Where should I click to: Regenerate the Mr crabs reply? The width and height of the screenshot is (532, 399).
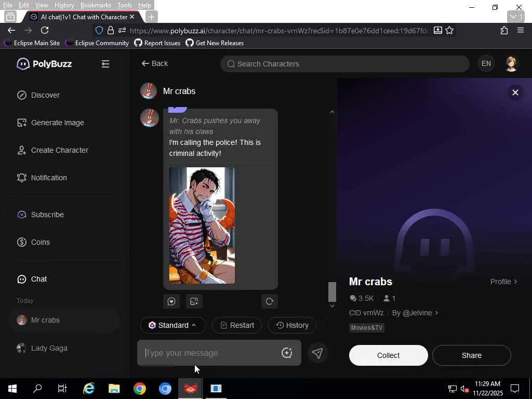tap(270, 301)
